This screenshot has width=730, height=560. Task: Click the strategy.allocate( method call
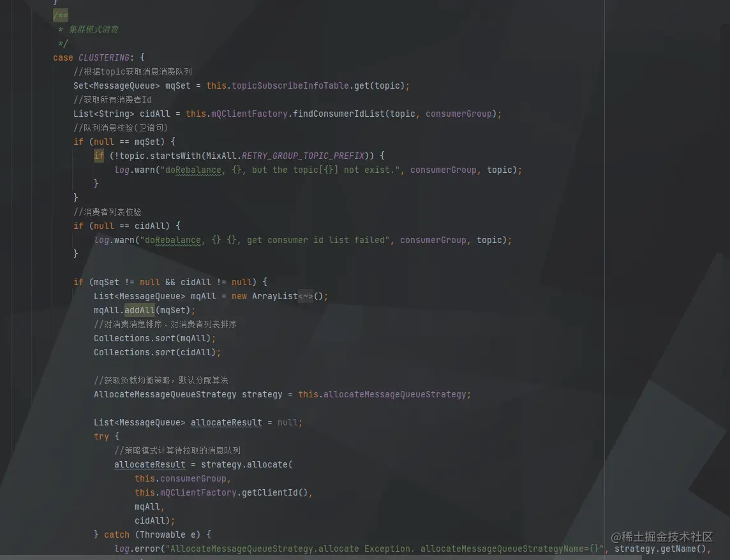coord(247,464)
